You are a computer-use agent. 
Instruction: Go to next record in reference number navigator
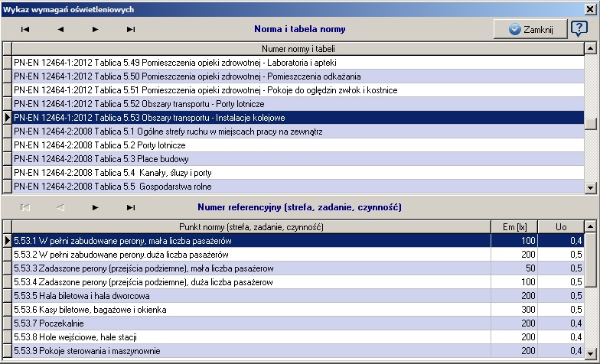click(x=95, y=208)
